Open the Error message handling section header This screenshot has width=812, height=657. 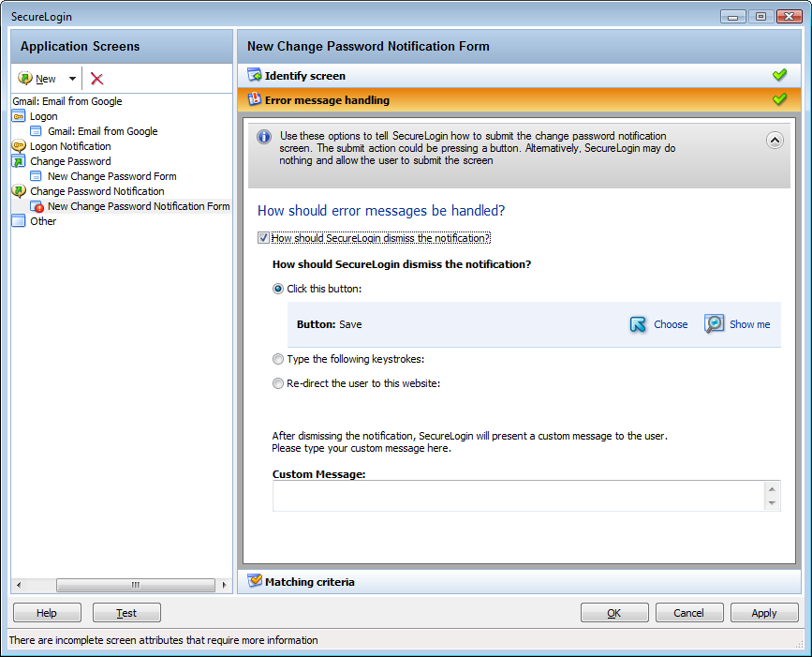[519, 99]
